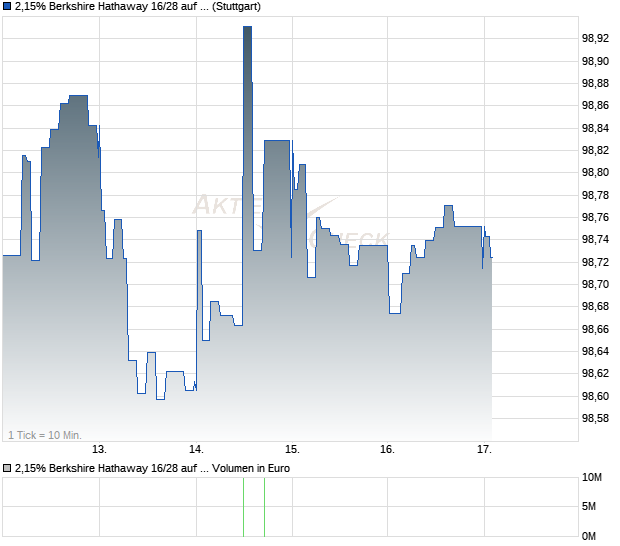
Task: Click the 98,84 price axis label
Action: [x=595, y=128]
